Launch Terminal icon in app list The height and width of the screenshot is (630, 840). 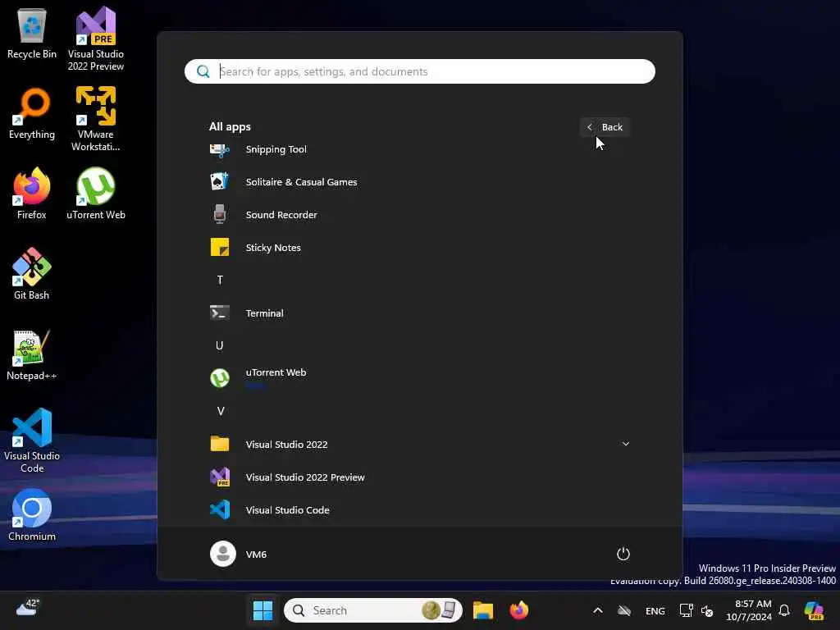pyautogui.click(x=220, y=313)
